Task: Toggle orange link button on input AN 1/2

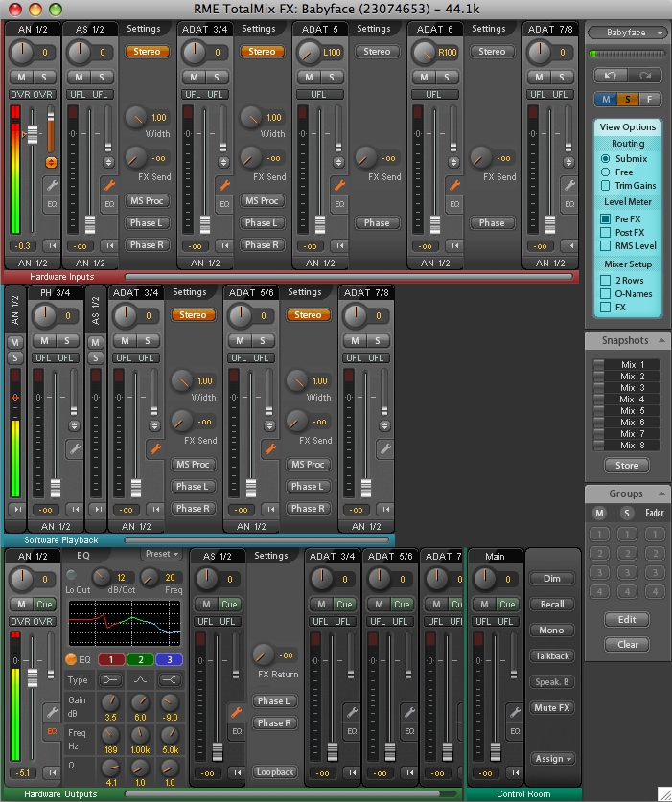Action: point(51,163)
